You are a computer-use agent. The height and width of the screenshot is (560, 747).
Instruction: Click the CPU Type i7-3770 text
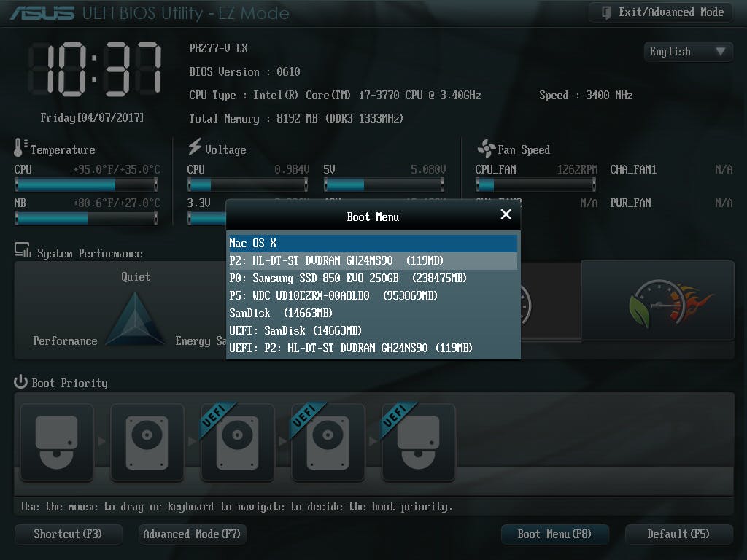(335, 96)
